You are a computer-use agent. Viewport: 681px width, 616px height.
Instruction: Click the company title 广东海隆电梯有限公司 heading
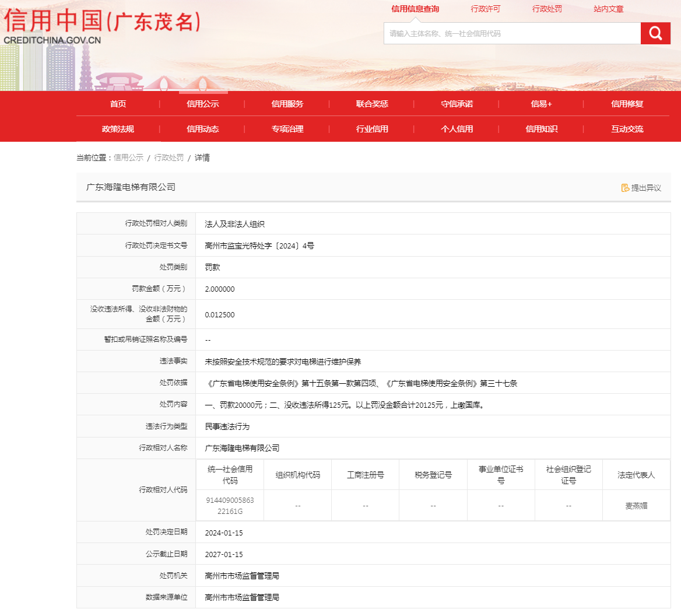(131, 187)
